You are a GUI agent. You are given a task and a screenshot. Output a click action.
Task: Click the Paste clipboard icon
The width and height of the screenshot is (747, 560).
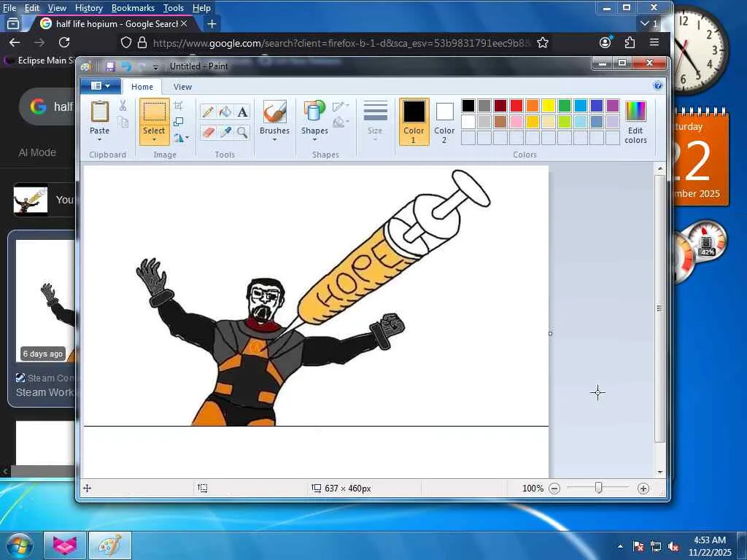tap(99, 112)
